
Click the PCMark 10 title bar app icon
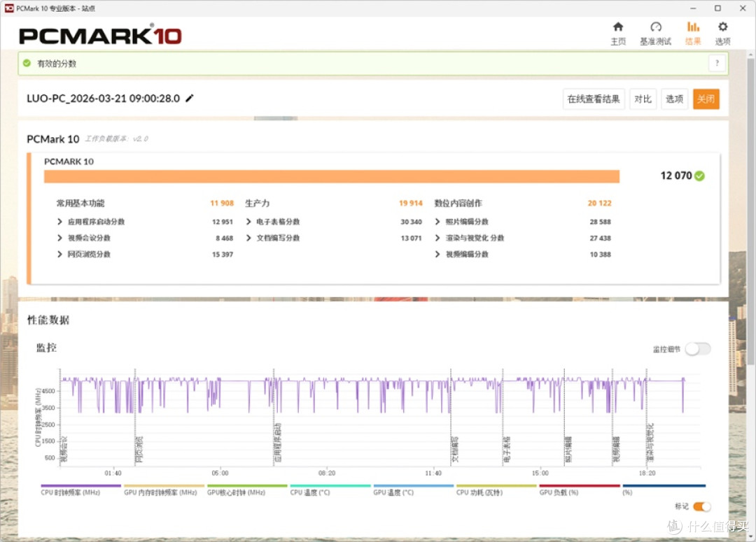pyautogui.click(x=8, y=8)
